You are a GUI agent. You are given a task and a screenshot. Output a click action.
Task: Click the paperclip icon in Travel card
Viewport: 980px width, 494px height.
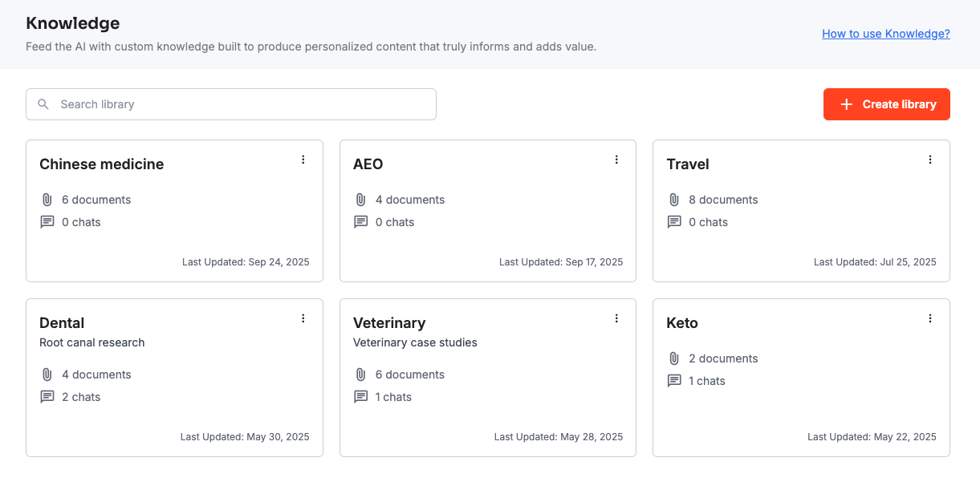pos(674,200)
